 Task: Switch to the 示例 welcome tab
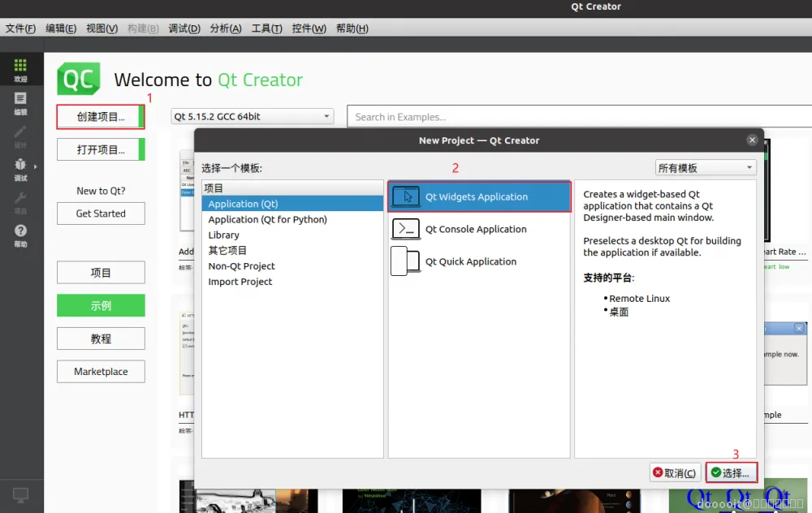click(101, 305)
